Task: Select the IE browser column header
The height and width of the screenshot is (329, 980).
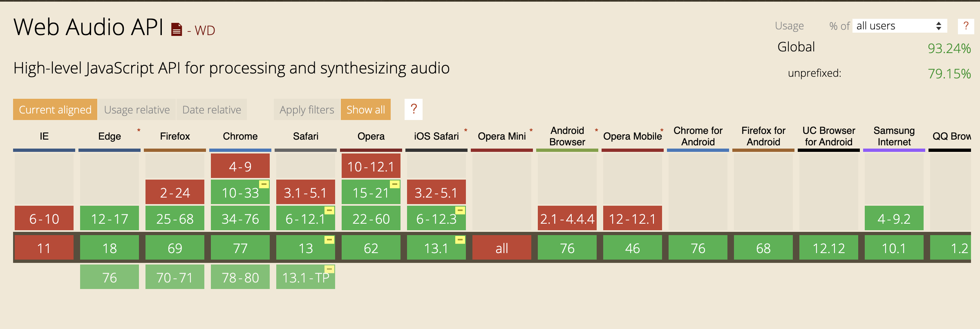Action: coord(44,136)
